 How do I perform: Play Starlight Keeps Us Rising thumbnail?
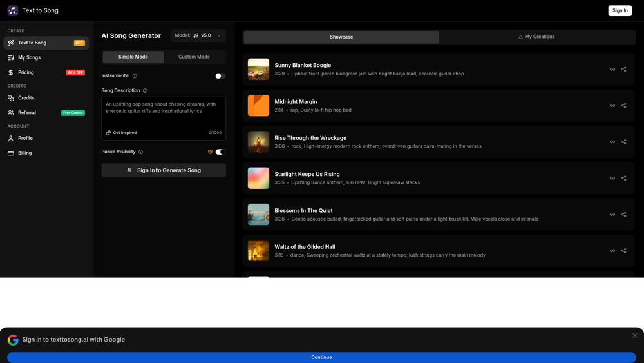258,178
